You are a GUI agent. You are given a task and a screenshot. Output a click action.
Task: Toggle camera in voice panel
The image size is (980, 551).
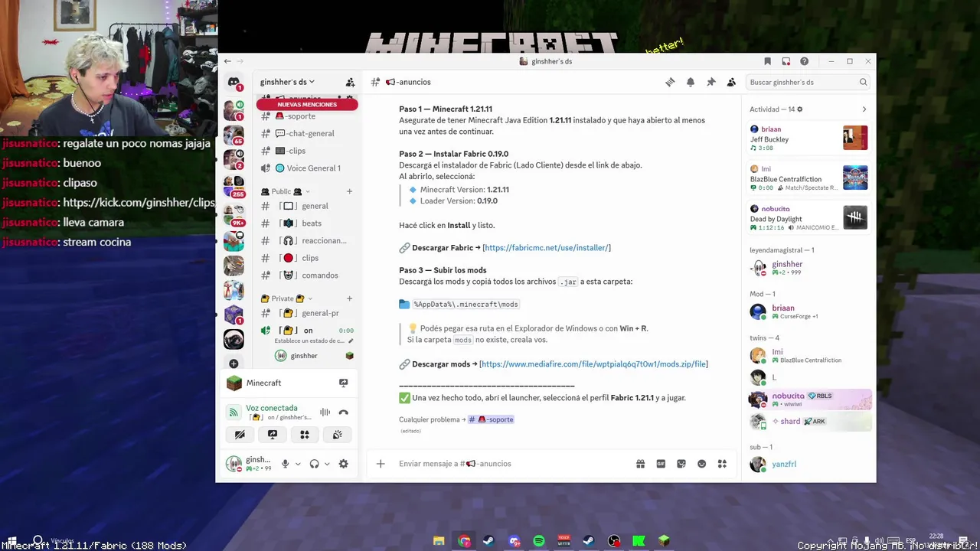coord(240,435)
